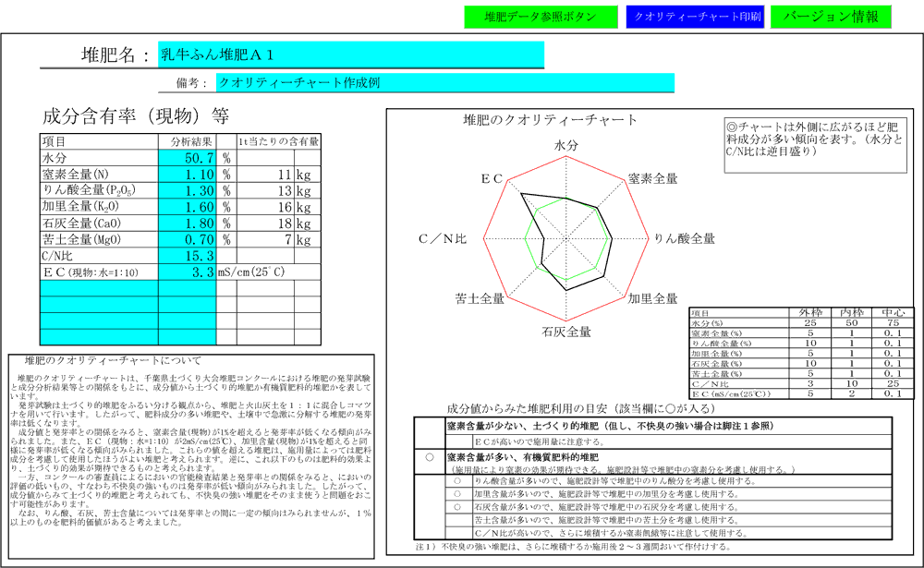Click the ○ mark beside 石灰含量が多い row

[x=457, y=507]
